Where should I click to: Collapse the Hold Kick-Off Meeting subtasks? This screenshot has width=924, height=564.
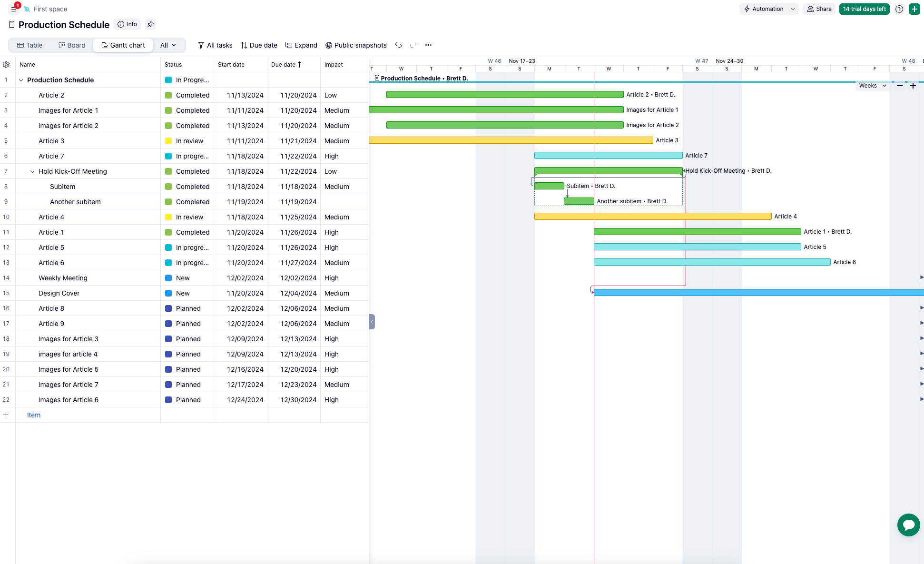pyautogui.click(x=32, y=171)
